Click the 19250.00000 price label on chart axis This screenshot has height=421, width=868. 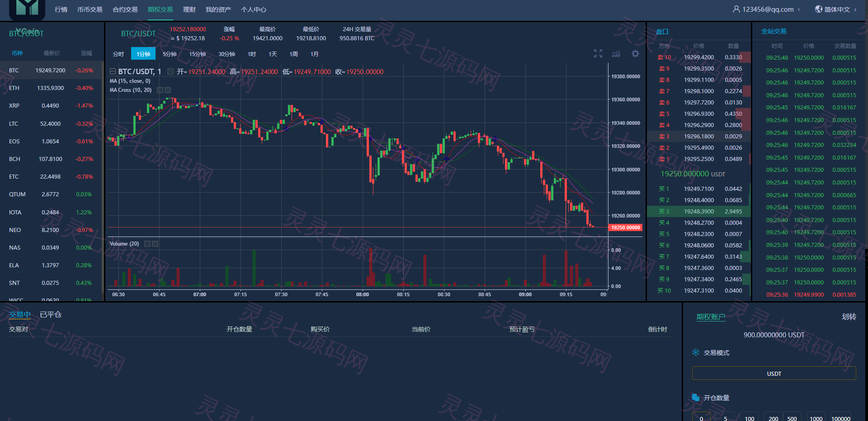[626, 227]
